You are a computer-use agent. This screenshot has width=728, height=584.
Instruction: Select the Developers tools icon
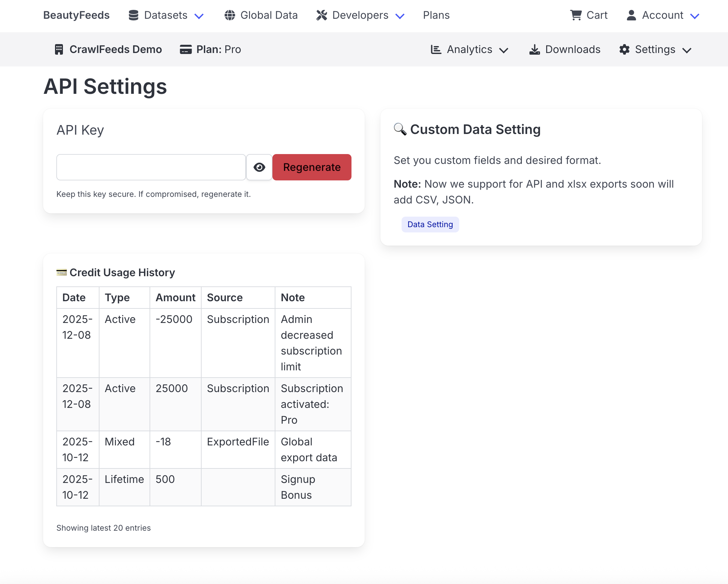click(322, 15)
